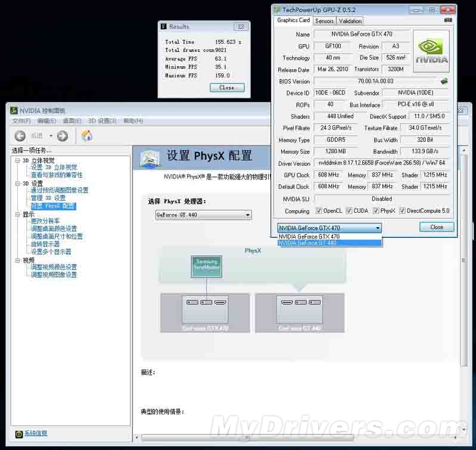Image resolution: width=476 pixels, height=450 pixels.
Task: Toggle the DirectCompute 5.0 checkbox
Action: click(403, 211)
